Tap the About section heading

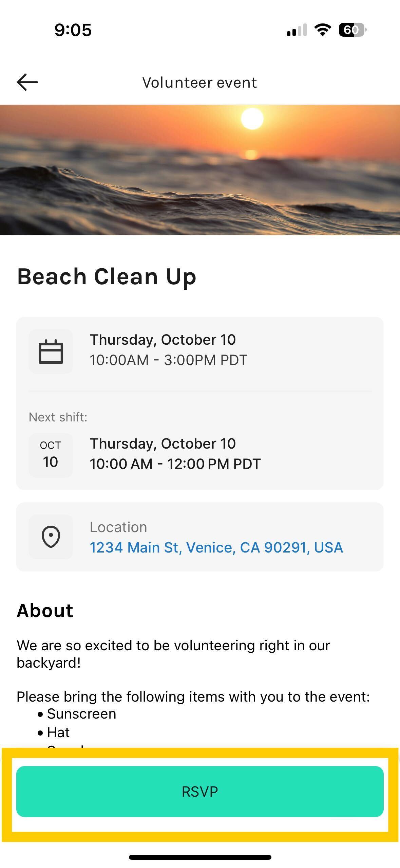pos(45,611)
